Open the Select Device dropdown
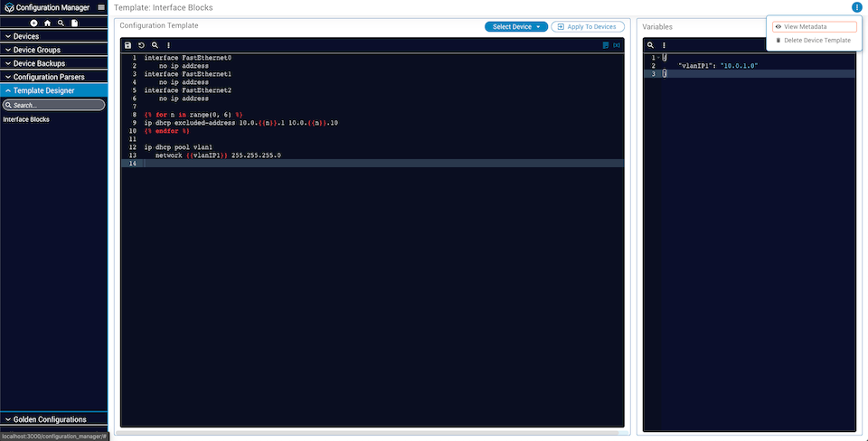The image size is (868, 441). point(516,27)
